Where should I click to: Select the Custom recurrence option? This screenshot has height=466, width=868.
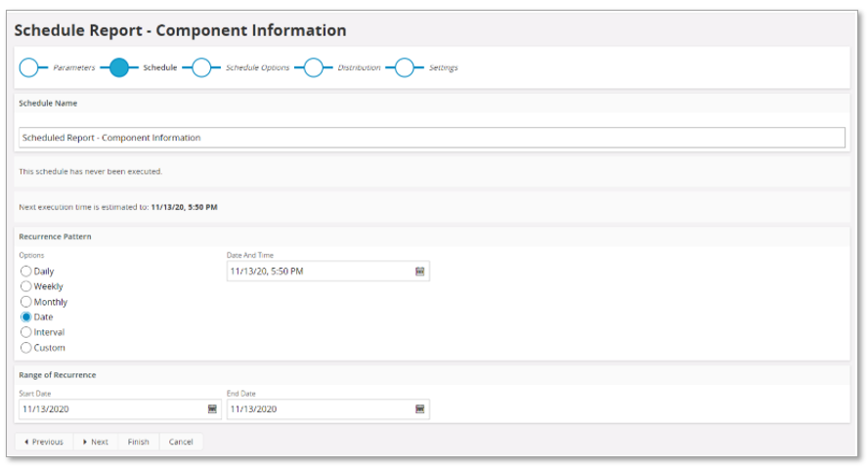26,348
